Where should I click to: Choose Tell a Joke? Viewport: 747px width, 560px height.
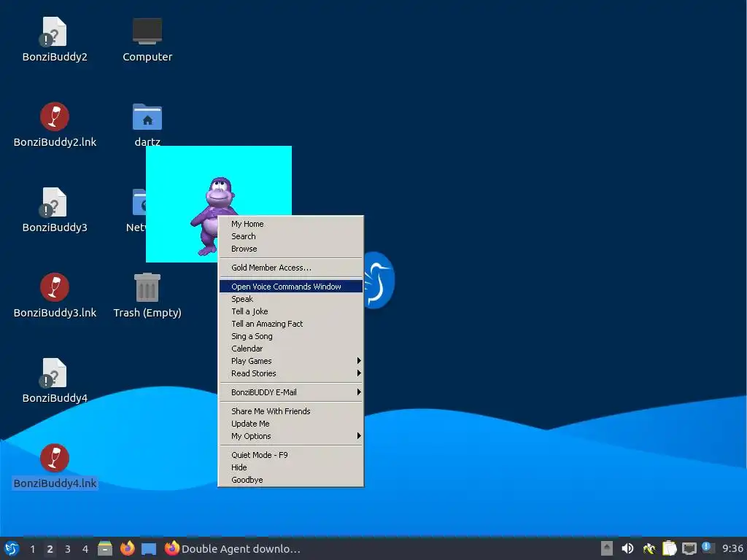click(290, 311)
